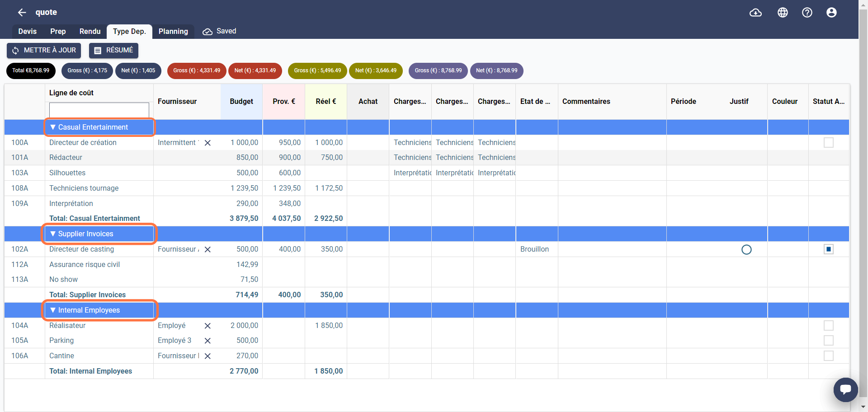Open the Planning tab
This screenshot has height=412, width=868.
click(x=173, y=31)
